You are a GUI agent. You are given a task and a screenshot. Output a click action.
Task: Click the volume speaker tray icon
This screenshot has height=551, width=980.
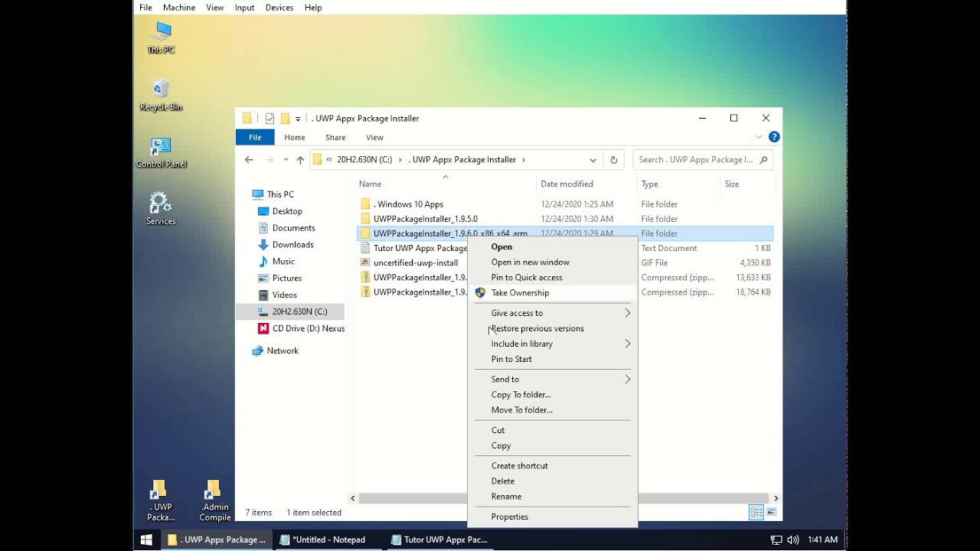coord(792,540)
